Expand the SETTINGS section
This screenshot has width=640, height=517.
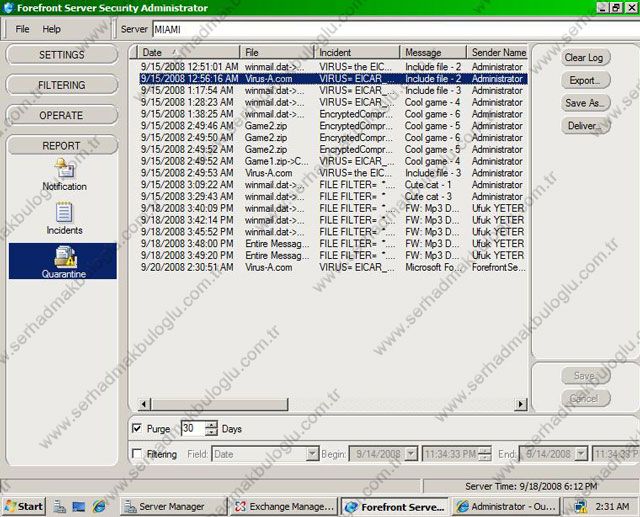[x=62, y=55]
